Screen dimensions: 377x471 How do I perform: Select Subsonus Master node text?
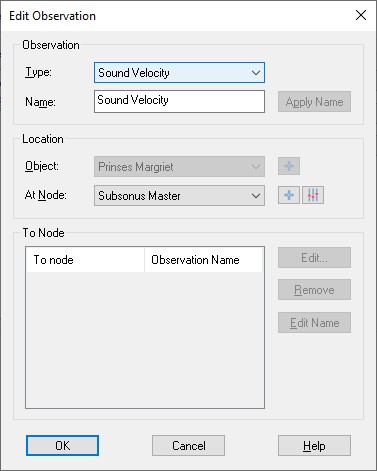click(139, 196)
